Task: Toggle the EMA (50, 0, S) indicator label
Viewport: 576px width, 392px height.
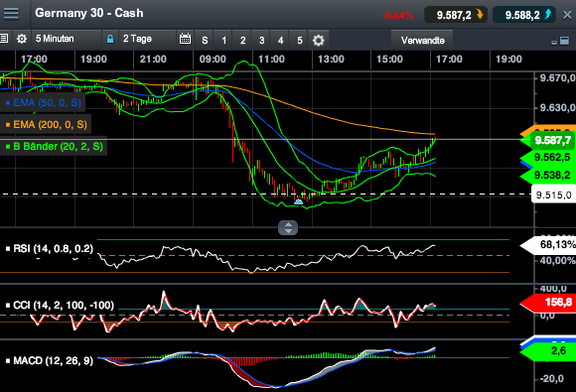Action: (44, 103)
